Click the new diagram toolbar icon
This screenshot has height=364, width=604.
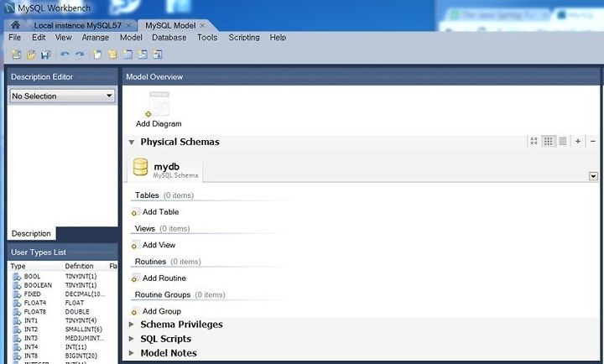pos(97,55)
